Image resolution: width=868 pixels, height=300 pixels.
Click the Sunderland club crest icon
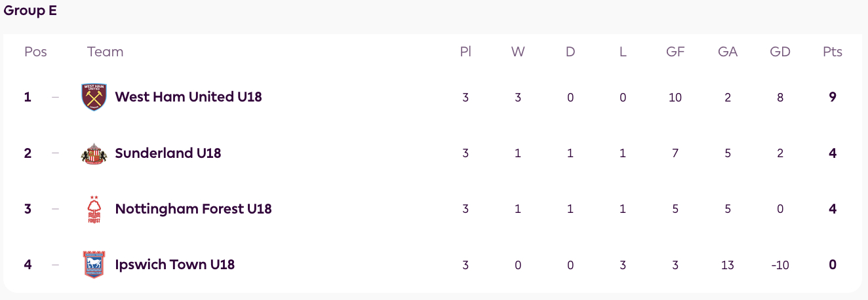pos(94,153)
